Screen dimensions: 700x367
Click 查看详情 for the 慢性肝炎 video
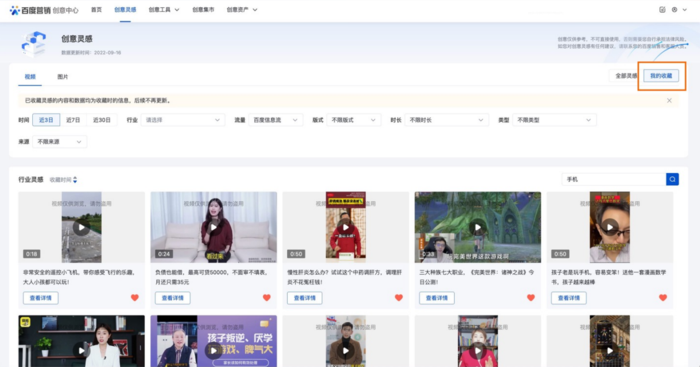[305, 298]
